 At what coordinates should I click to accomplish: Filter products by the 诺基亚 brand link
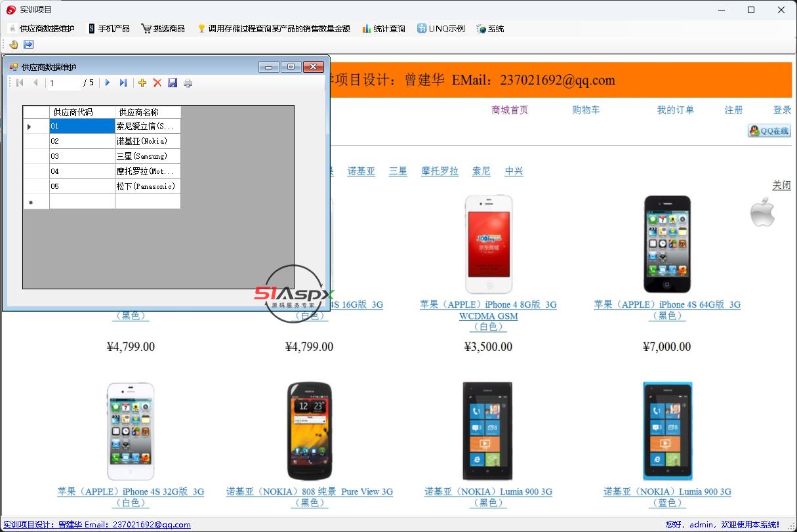click(361, 171)
